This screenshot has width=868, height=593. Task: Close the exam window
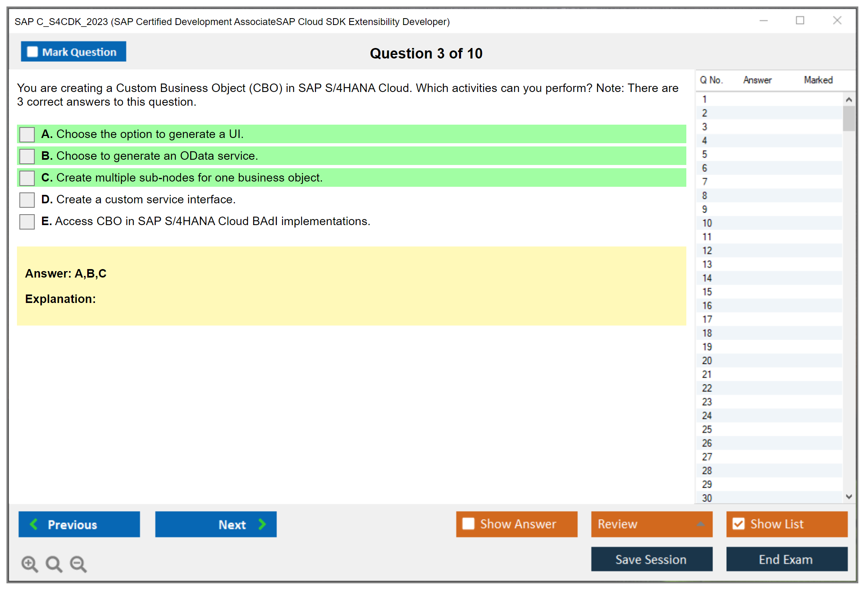click(x=837, y=21)
